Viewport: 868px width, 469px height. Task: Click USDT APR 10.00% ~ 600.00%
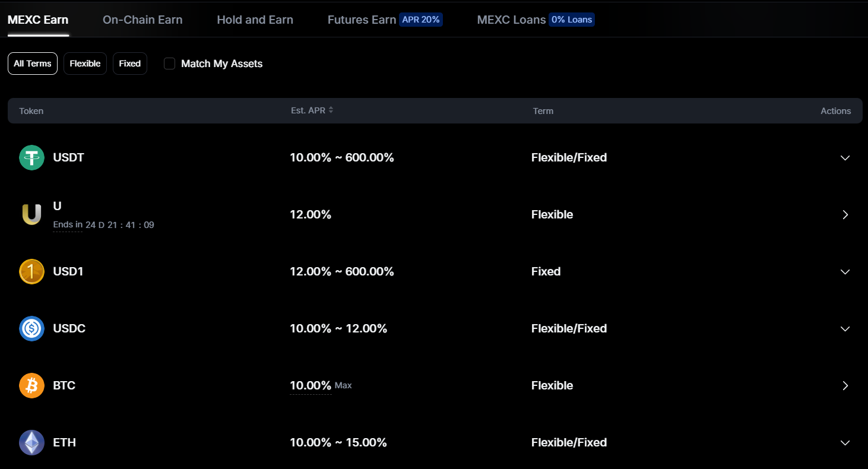[x=342, y=158]
